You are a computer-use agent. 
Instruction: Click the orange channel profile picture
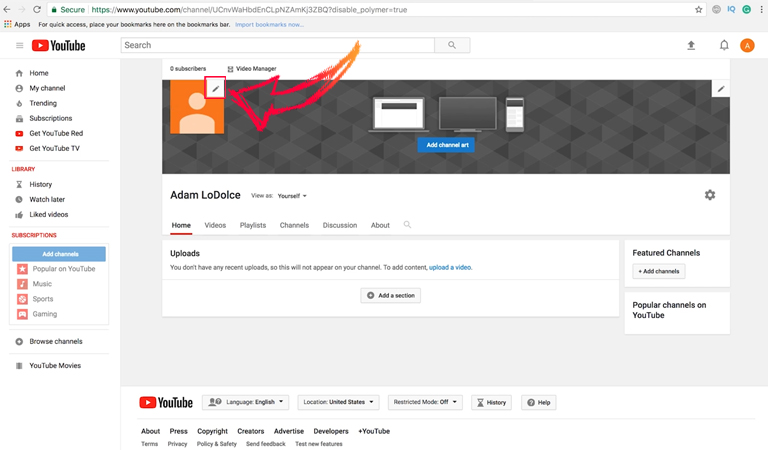197,107
